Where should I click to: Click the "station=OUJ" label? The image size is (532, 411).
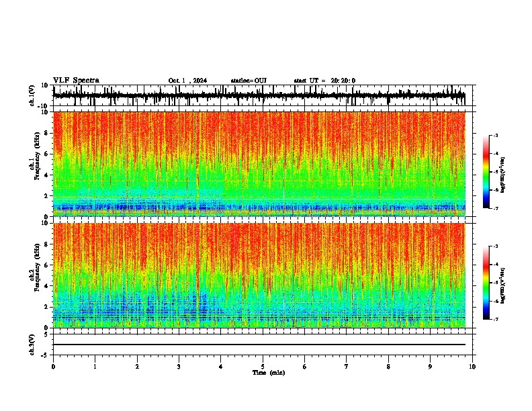249,81
